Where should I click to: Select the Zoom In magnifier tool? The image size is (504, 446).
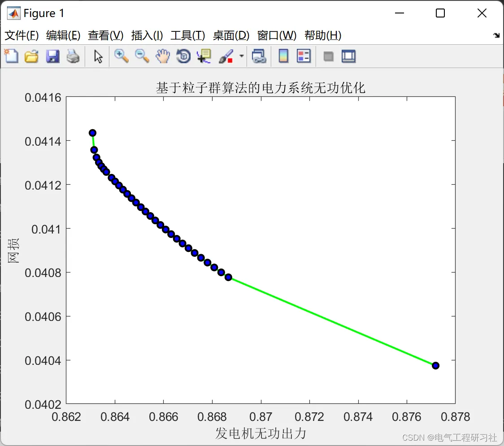[122, 56]
